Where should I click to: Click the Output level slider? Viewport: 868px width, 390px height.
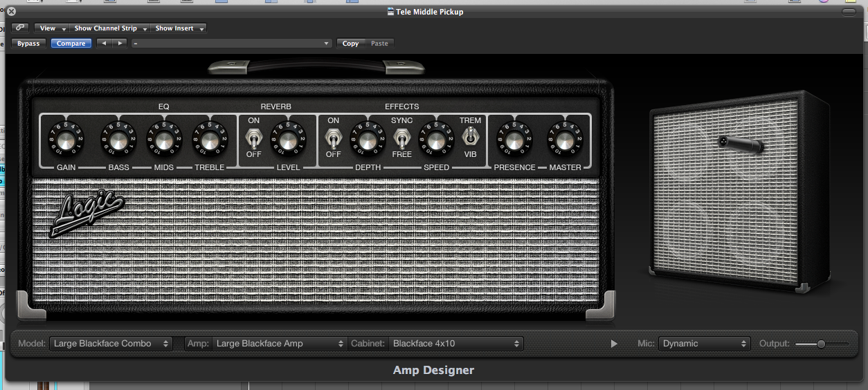tap(822, 344)
